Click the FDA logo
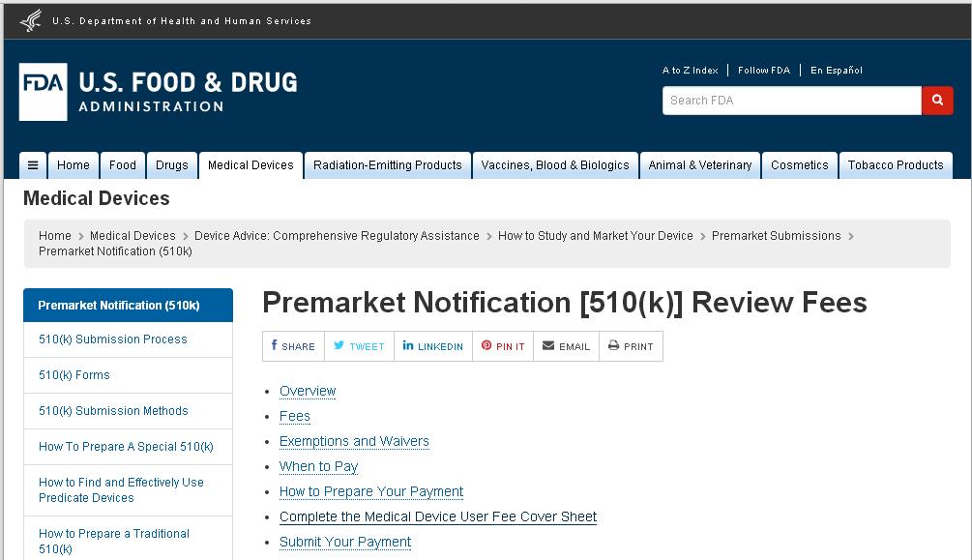This screenshot has width=972, height=560. coord(43,92)
